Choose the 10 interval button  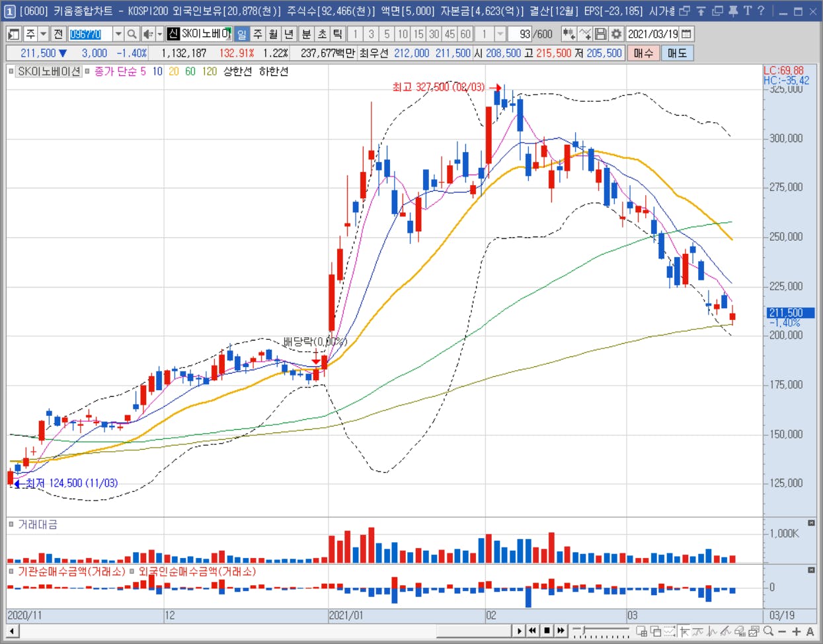[x=403, y=34]
